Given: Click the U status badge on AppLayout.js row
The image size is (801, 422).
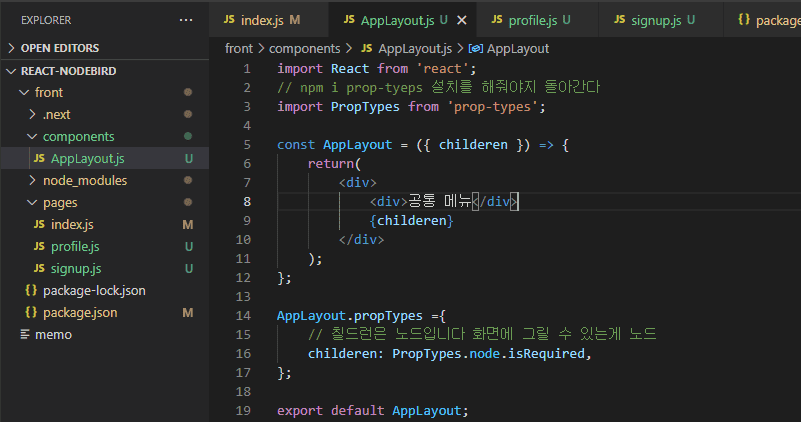Looking at the screenshot, I should 189,158.
